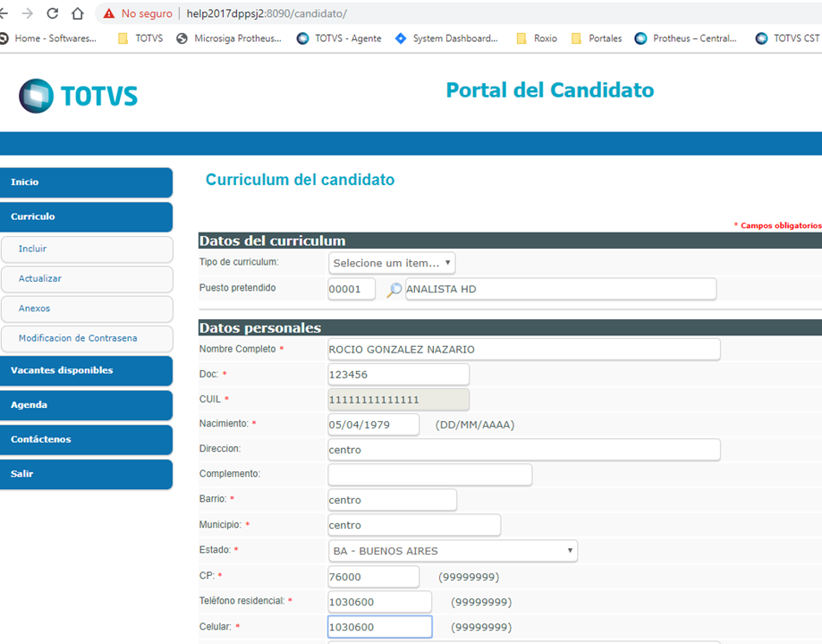The width and height of the screenshot is (822, 644).
Task: Open System Dashboard bookmark
Action: [x=446, y=38]
